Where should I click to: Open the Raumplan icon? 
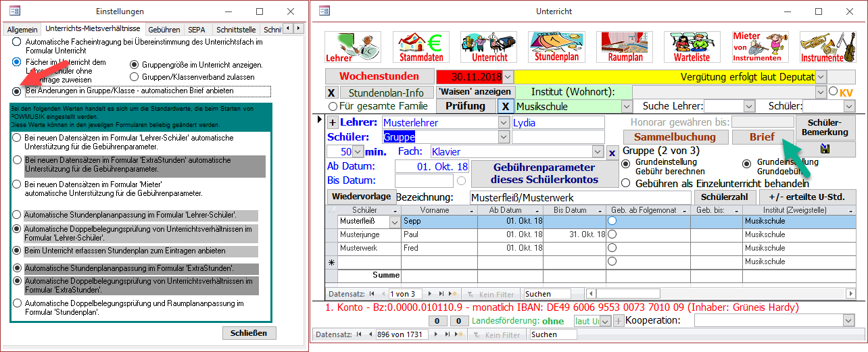click(625, 47)
